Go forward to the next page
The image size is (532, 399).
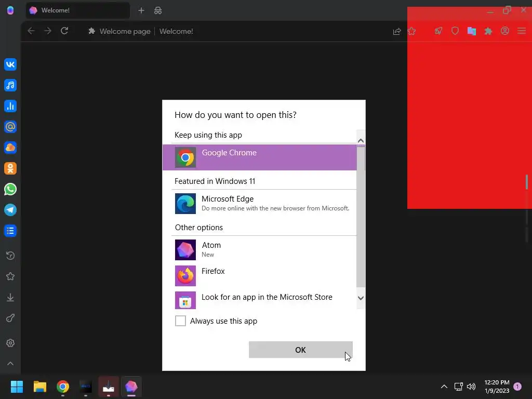48,31
